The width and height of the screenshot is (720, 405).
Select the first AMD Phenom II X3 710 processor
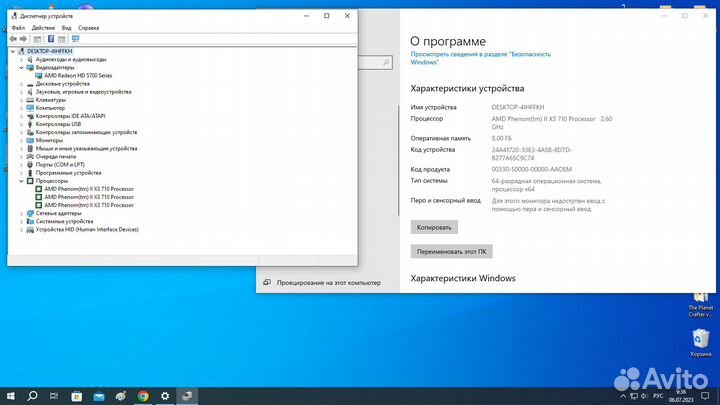coord(89,189)
